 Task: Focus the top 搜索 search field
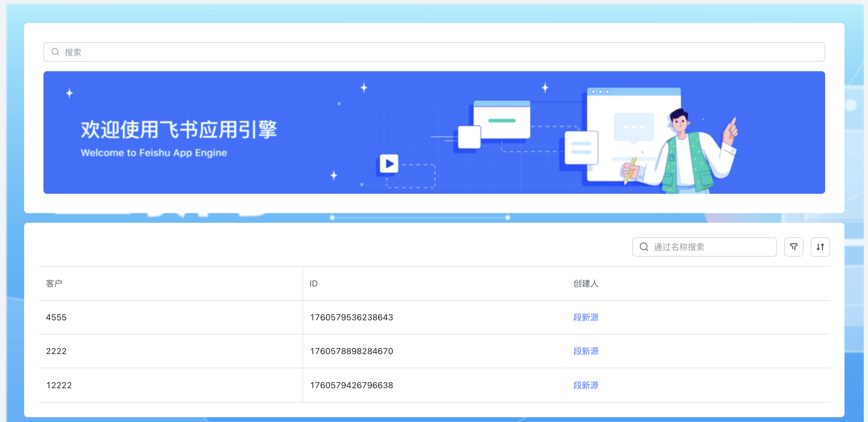pos(434,52)
